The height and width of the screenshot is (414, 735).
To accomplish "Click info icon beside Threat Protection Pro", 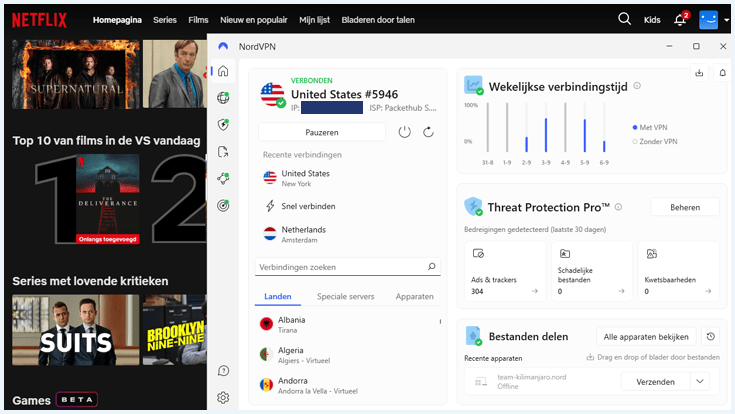I will 618,207.
